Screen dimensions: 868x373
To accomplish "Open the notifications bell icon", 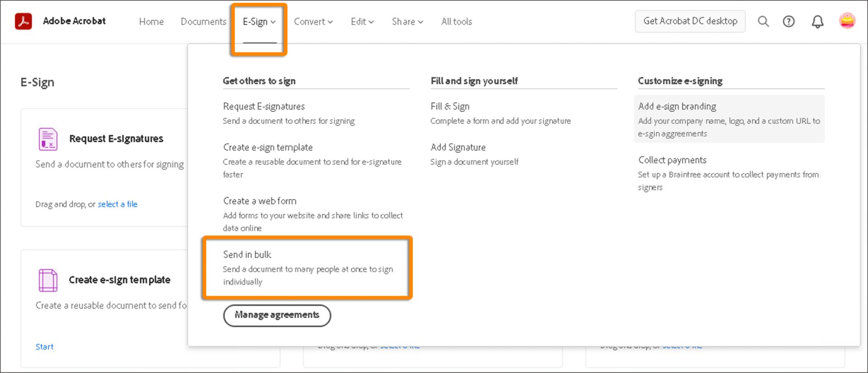I will pos(817,21).
